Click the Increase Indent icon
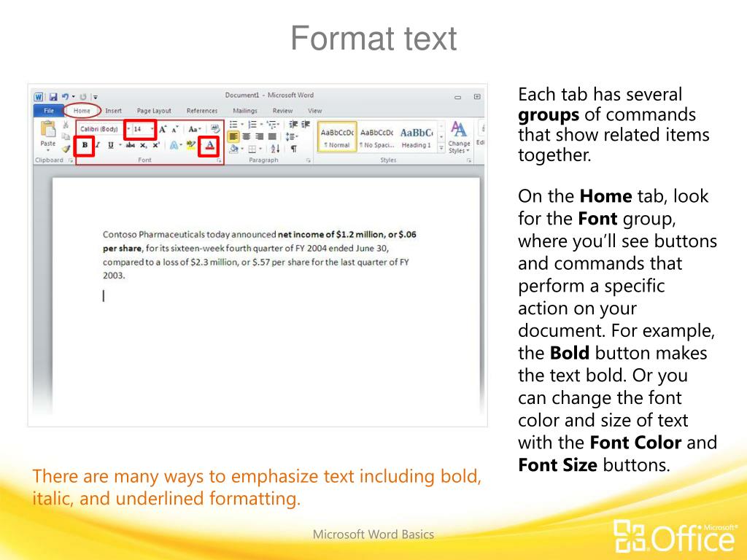This screenshot has width=747, height=560. pos(306,124)
